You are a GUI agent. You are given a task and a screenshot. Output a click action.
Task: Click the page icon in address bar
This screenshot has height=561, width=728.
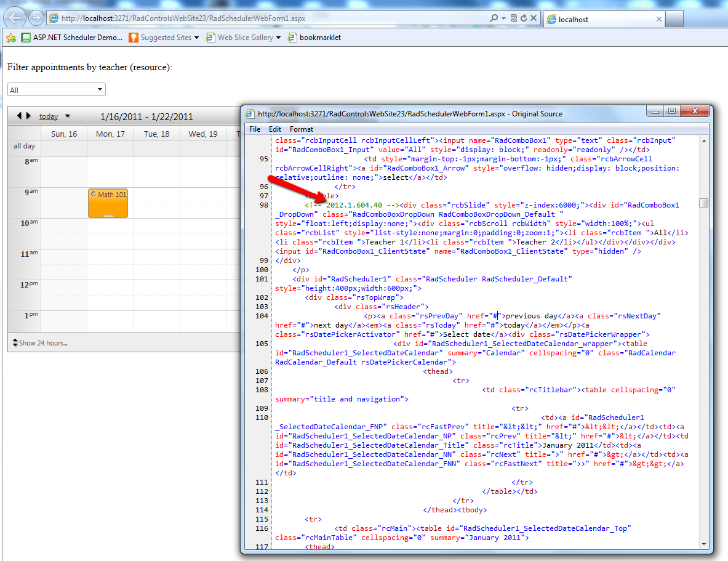click(54, 18)
